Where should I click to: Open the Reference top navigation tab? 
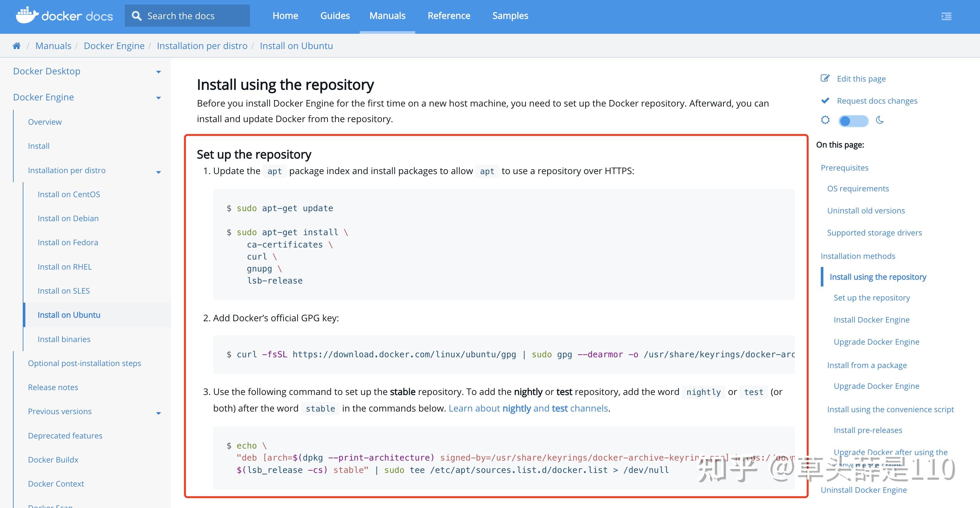pyautogui.click(x=448, y=16)
